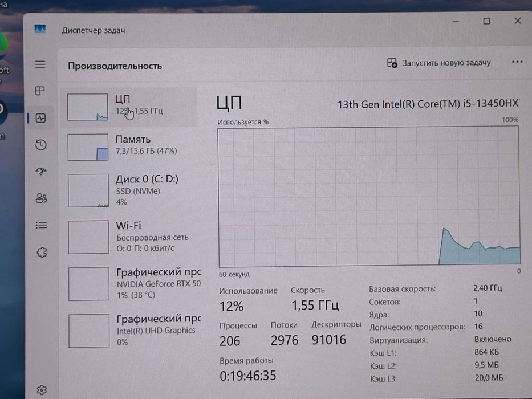Click the disk mini graph thumbnail

[88, 190]
